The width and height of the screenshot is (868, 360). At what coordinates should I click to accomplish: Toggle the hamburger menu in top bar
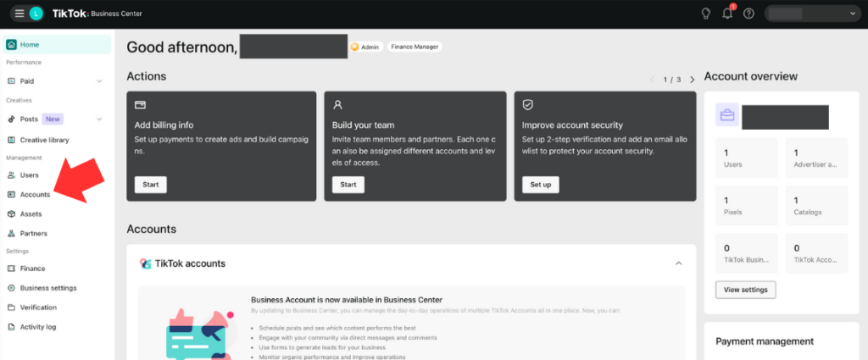(19, 14)
